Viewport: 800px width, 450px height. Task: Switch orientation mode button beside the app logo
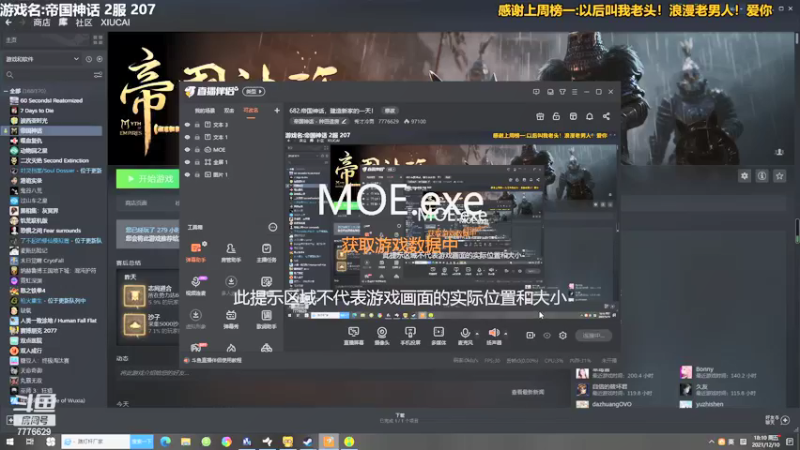[254, 92]
